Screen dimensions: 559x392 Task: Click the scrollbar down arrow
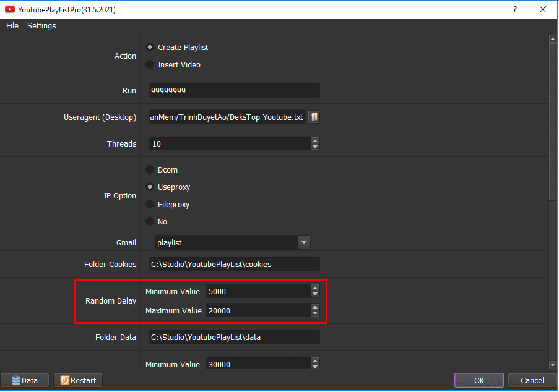coord(553,365)
